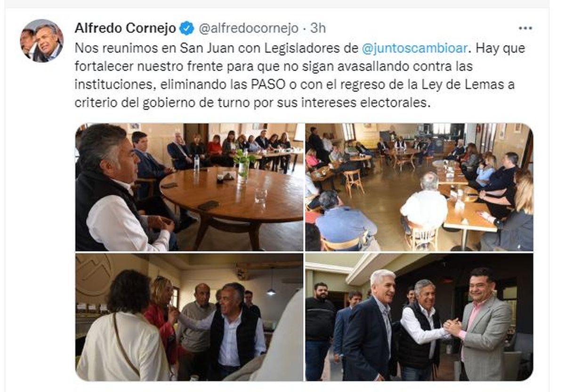This screenshot has height=392, width=565.
Task: Click the blue verified badge icon
Action: point(187,28)
